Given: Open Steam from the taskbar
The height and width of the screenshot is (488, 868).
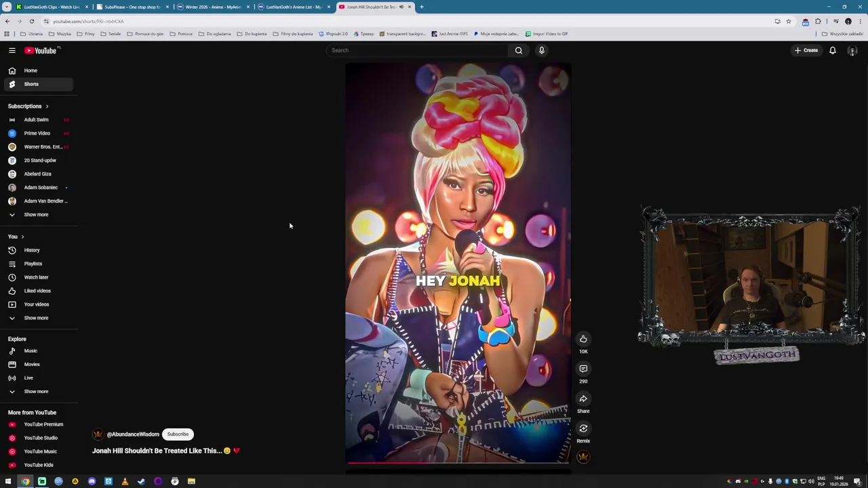Looking at the screenshot, I should click(141, 481).
